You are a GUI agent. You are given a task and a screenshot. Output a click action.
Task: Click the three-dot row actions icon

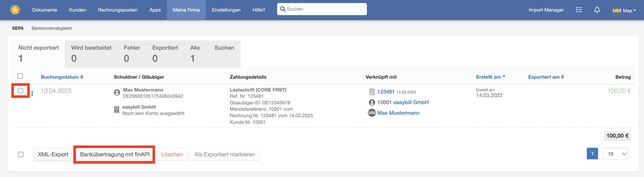click(32, 94)
